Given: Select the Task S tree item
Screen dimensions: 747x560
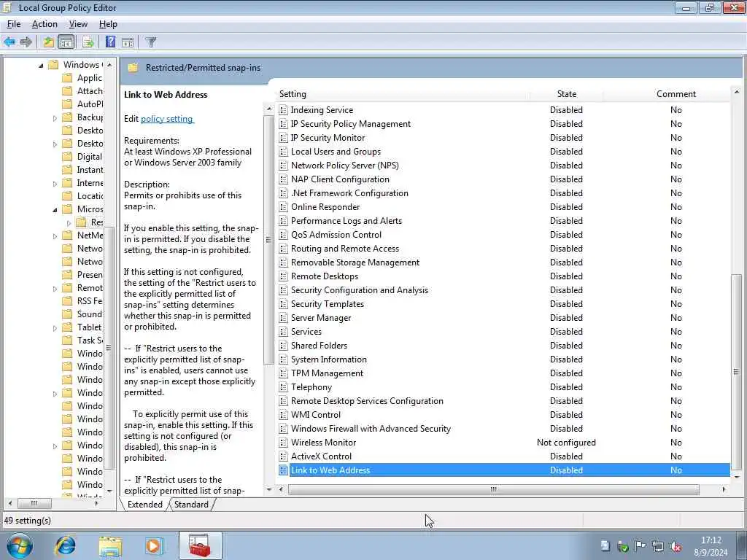Looking at the screenshot, I should point(90,340).
